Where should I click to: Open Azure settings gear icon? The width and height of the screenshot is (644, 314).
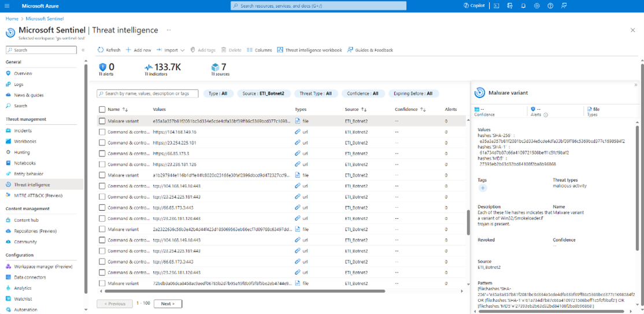coord(536,6)
